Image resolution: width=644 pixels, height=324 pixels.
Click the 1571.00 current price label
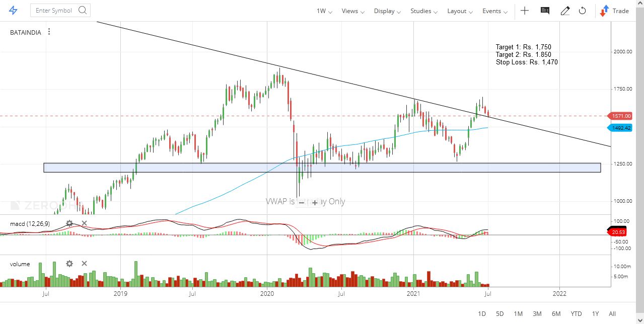click(621, 116)
